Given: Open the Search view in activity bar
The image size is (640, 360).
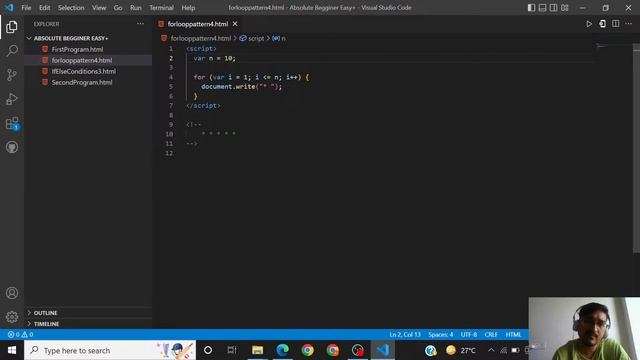Looking at the screenshot, I should (12, 51).
